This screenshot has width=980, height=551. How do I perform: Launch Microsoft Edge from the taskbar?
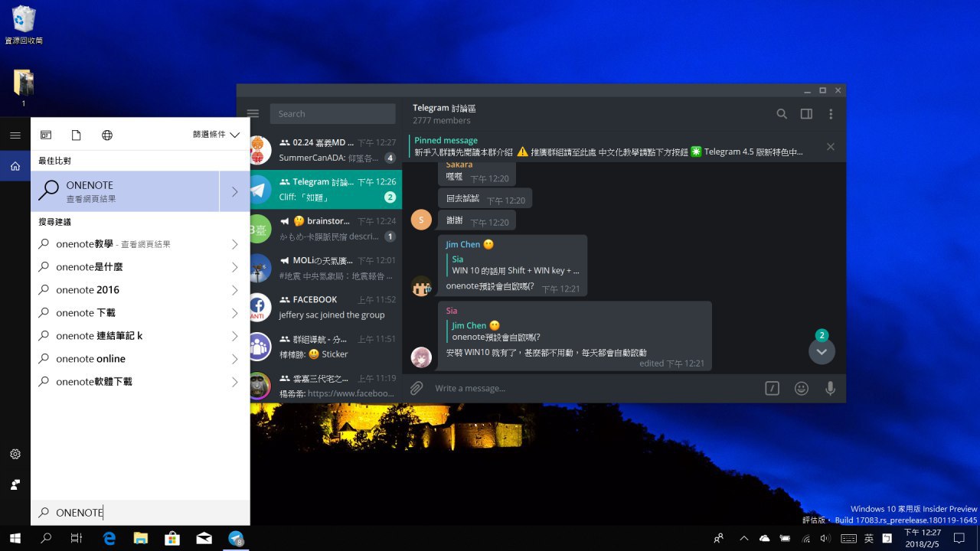coord(109,538)
